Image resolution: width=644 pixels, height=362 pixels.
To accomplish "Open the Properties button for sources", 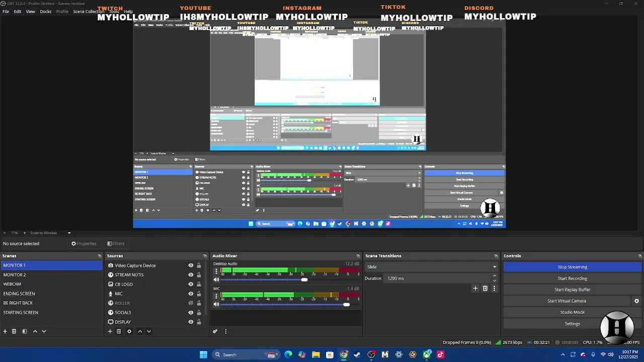I will 84,244.
